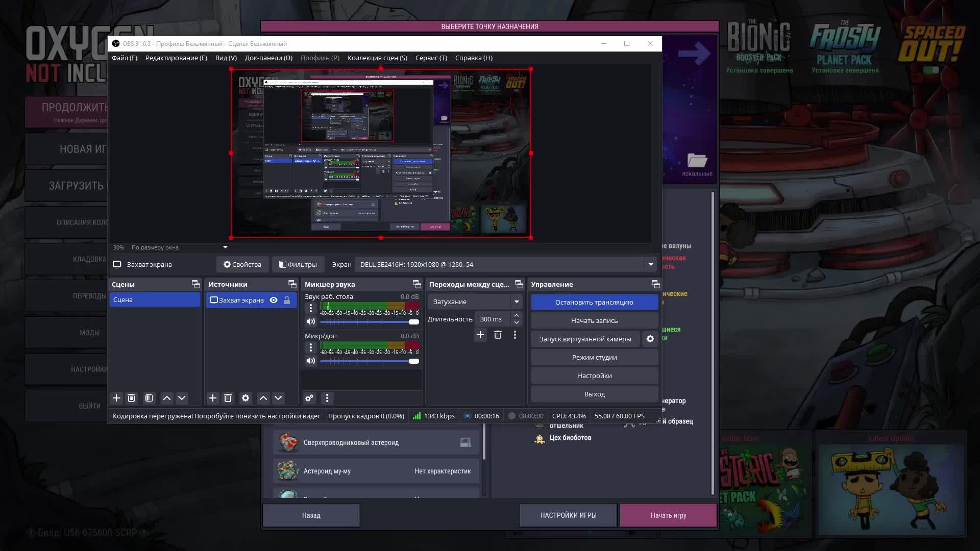Adjust Микр/доп volume slider
This screenshot has height=551, width=980.
pos(370,361)
